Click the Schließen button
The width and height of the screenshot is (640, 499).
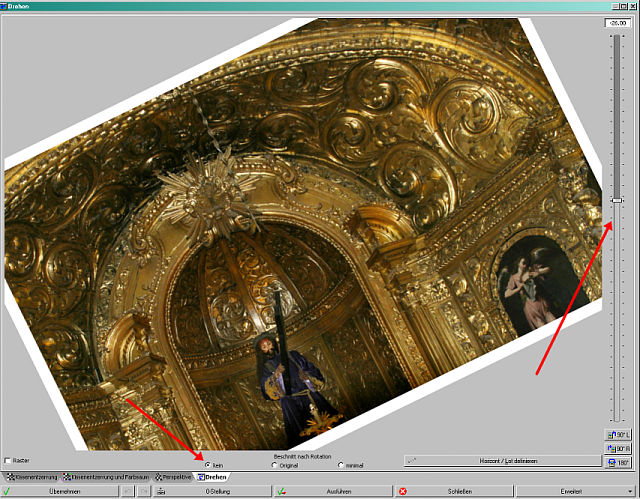pyautogui.click(x=454, y=492)
